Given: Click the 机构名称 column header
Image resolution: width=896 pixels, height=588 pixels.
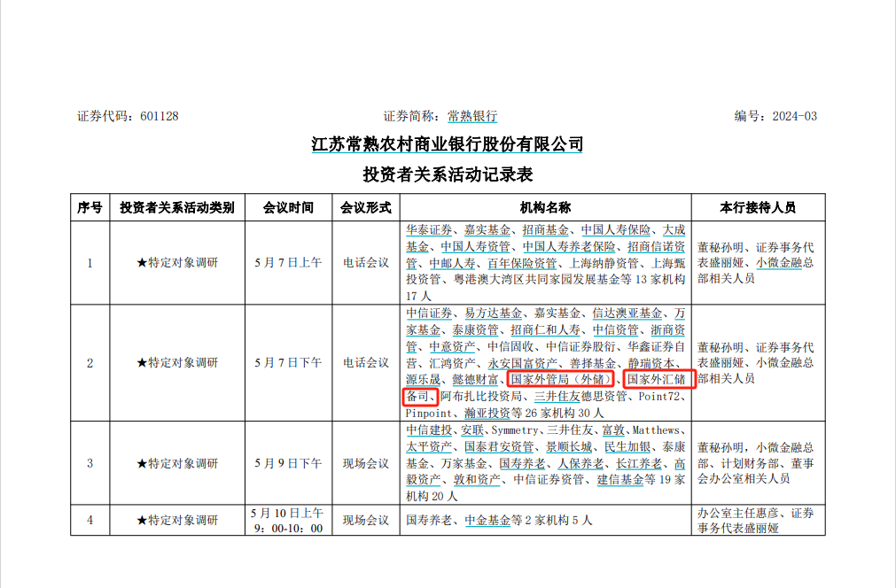Looking at the screenshot, I should [545, 208].
